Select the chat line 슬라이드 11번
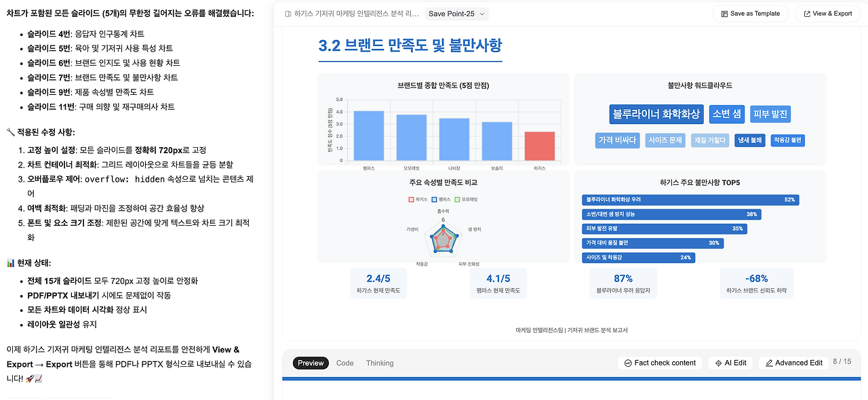Image resolution: width=868 pixels, height=400 pixels. coord(100,106)
